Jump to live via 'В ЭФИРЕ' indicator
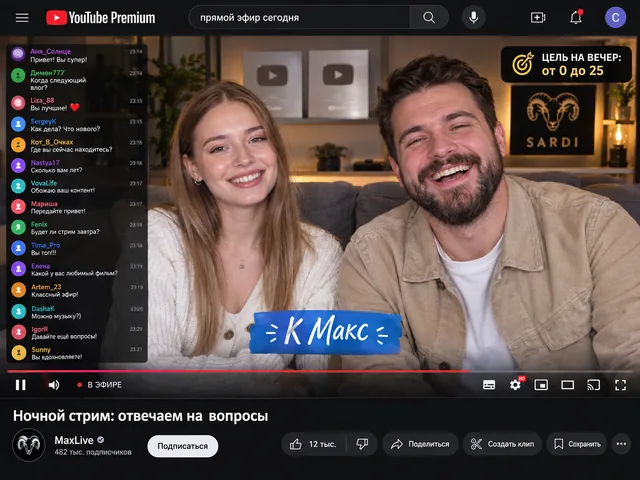Viewport: 640px width, 480px height. coord(99,385)
